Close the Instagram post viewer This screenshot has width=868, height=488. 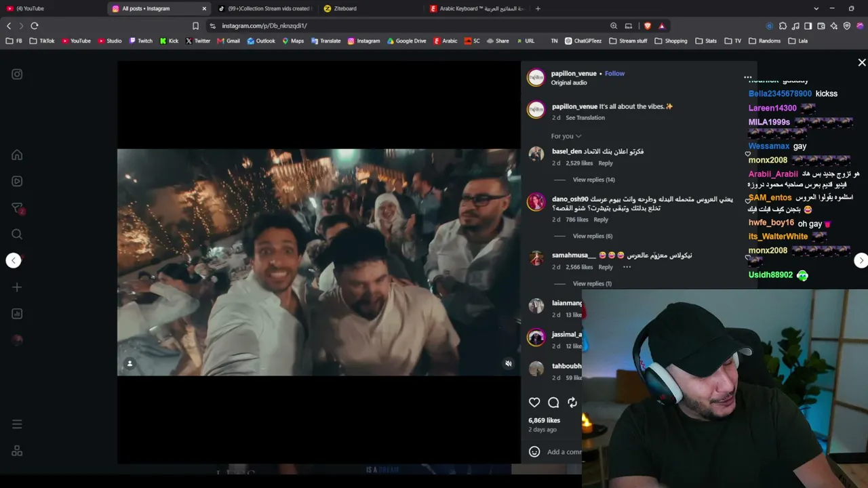point(862,62)
